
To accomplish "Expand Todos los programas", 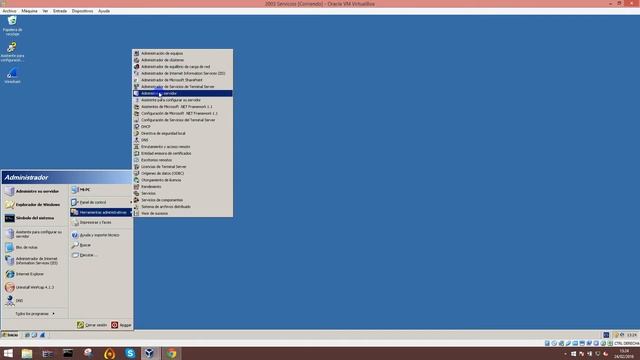I will [x=35, y=314].
